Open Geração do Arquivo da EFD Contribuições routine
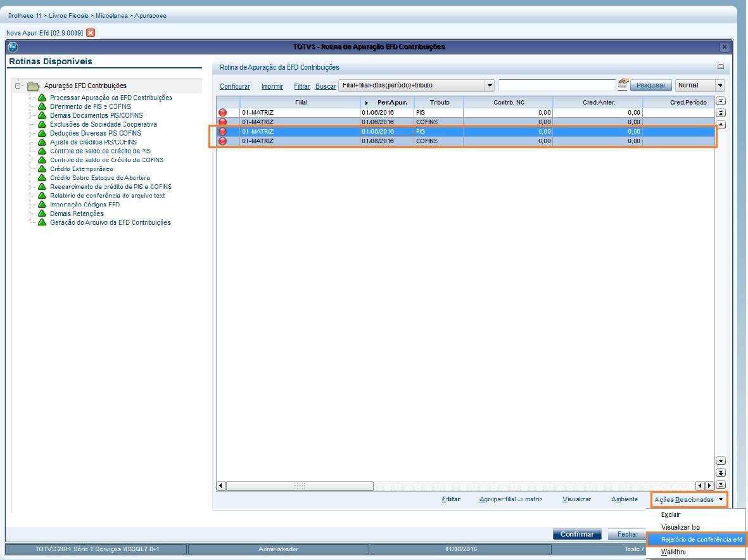Screen dimensions: 748x560 [110, 223]
